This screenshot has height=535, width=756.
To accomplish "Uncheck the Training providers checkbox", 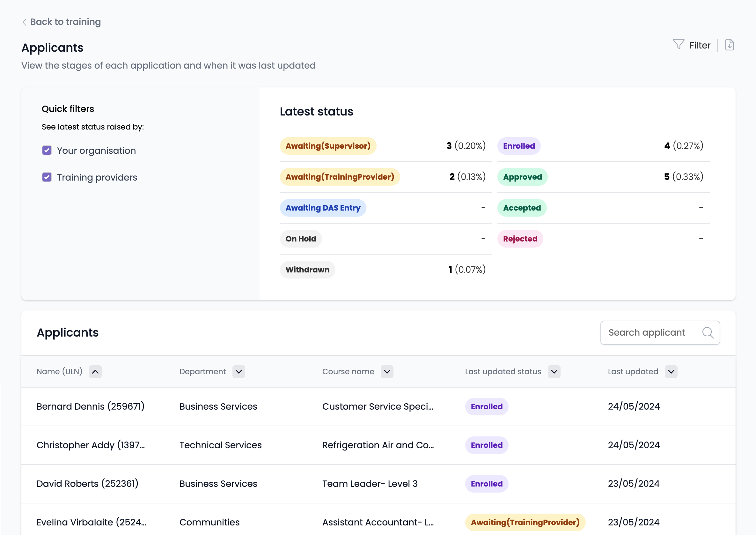I will tap(47, 177).
